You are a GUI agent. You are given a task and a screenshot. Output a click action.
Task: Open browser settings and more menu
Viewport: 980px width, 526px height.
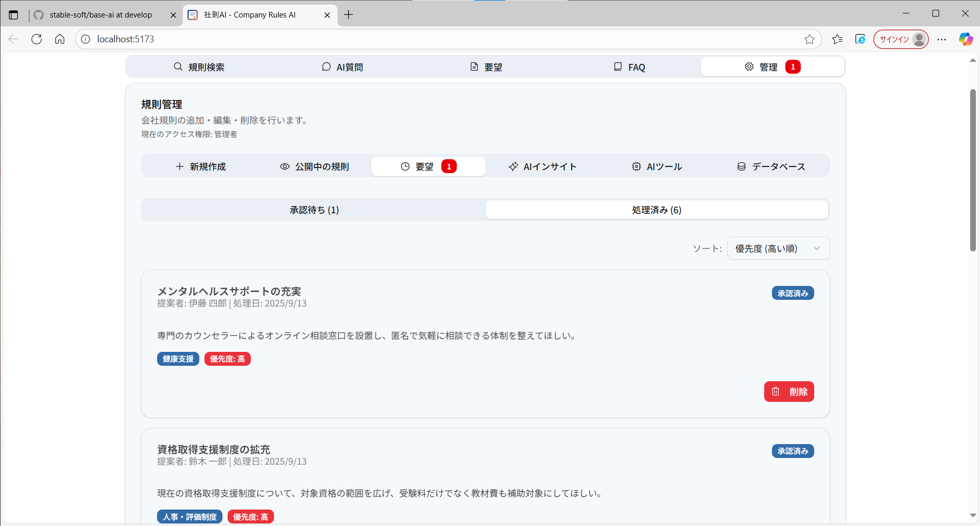(x=941, y=39)
